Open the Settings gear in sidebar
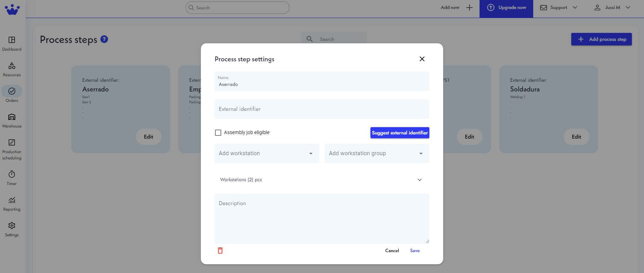The width and height of the screenshot is (644, 273). (12, 229)
